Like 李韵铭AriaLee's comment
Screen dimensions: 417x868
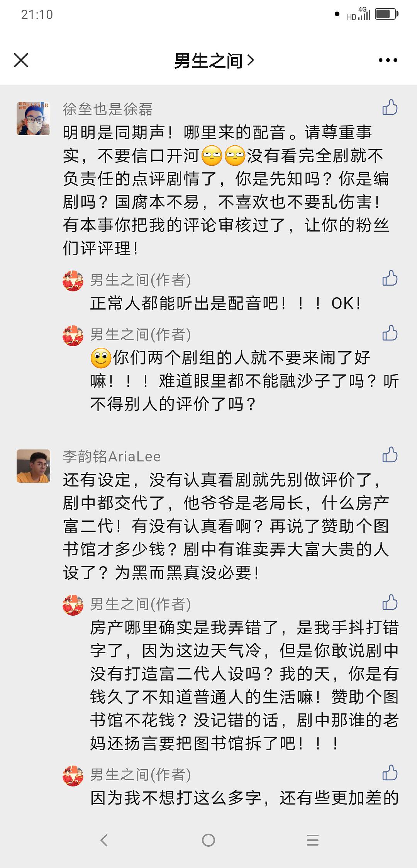[390, 455]
